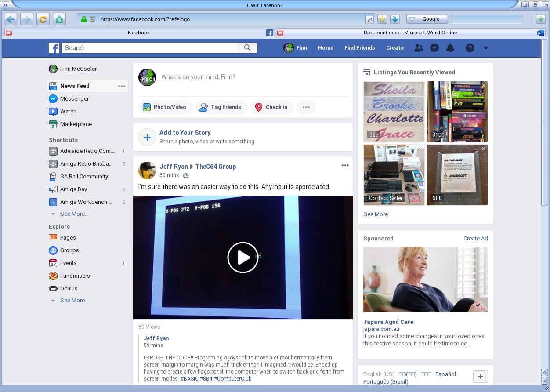Click the Facebook logo in the header

coord(54,48)
